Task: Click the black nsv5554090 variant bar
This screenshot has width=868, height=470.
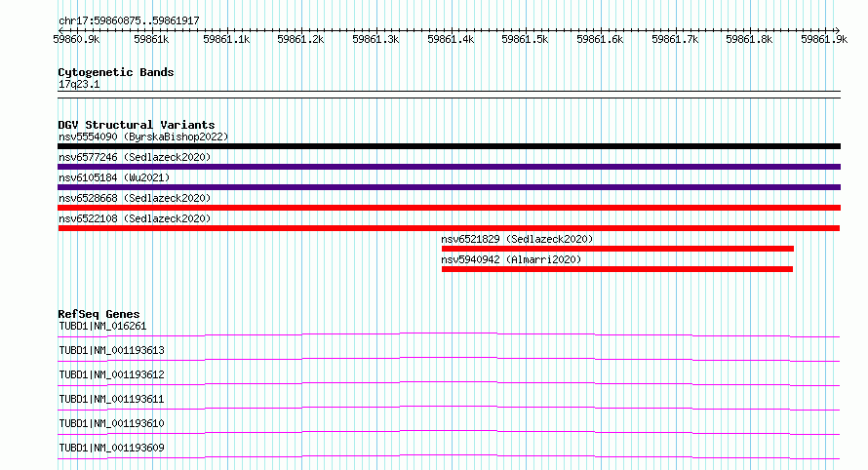Action: click(x=449, y=146)
